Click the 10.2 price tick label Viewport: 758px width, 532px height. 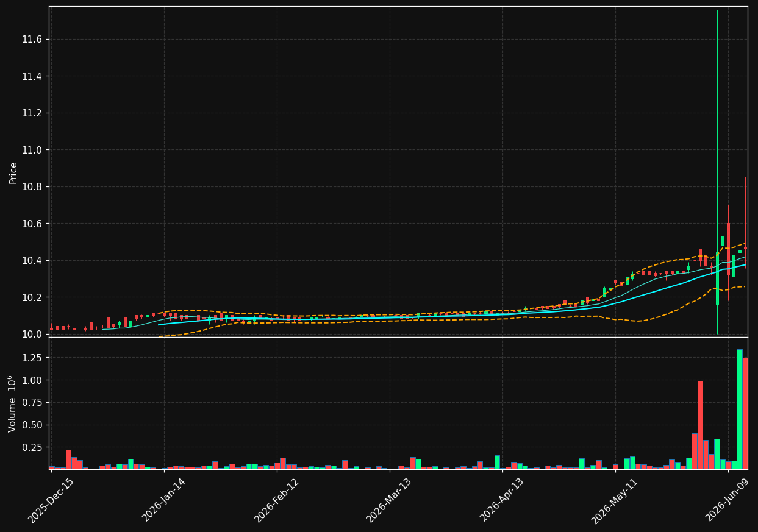pos(31,297)
